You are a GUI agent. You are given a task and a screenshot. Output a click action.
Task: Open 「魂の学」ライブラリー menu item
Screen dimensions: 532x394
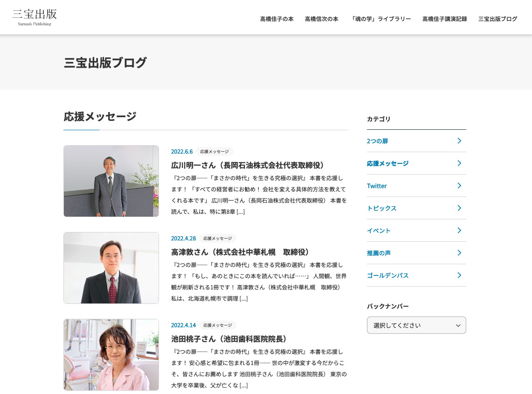(380, 19)
